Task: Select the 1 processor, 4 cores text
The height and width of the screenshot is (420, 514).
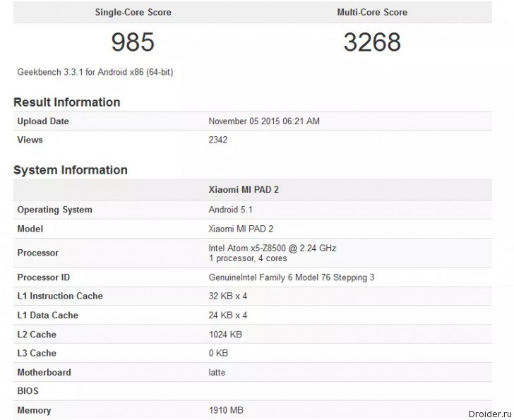Action: pos(248,258)
